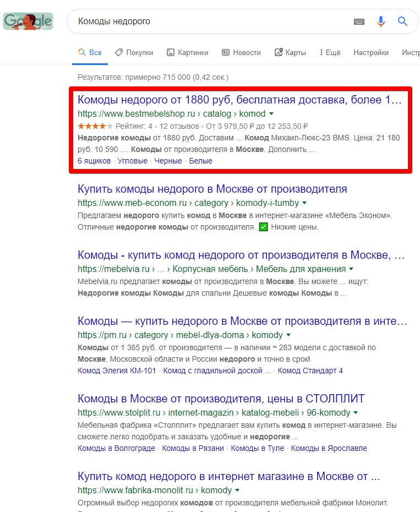Viewport: 420px width, 512px height.
Task: Expand dropdown arrow next to stolplit.ru URL
Action: coord(356,413)
